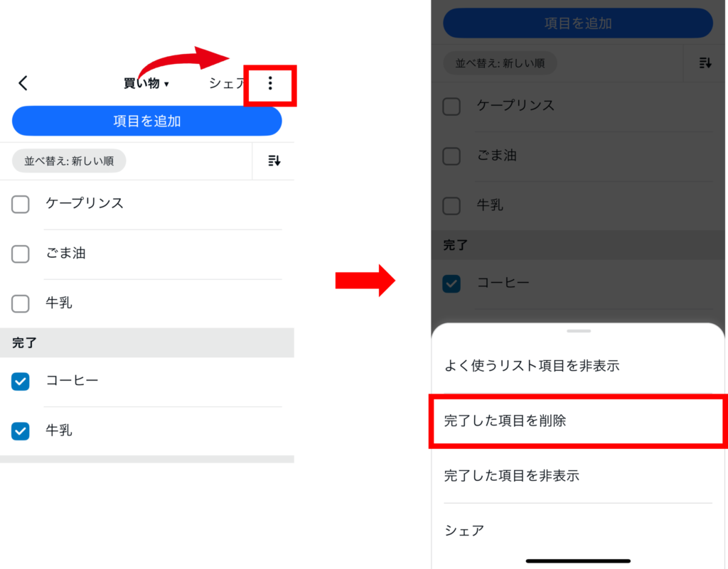
Task: Open the three-dot more options menu
Action: (x=270, y=84)
